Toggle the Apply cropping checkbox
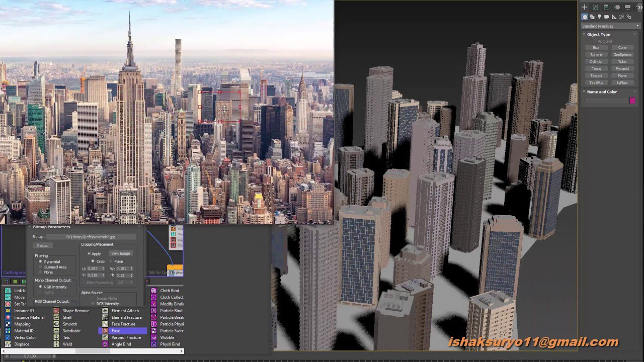 click(x=89, y=253)
